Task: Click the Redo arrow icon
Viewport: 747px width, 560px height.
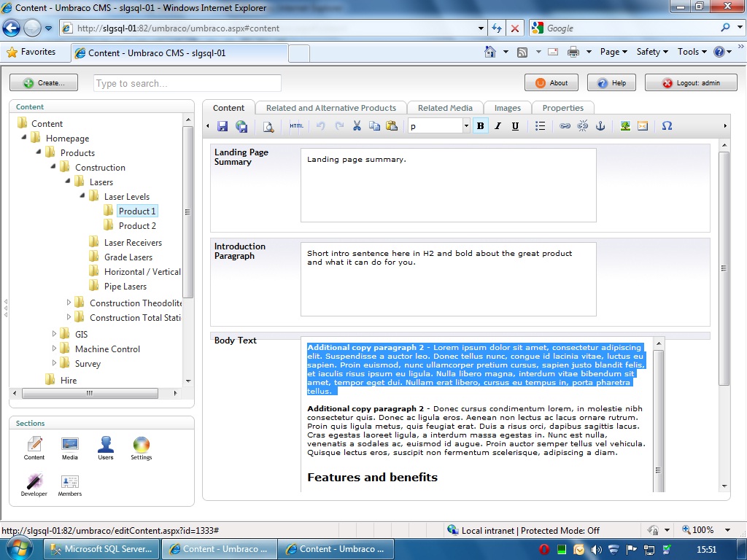Action: tap(339, 125)
